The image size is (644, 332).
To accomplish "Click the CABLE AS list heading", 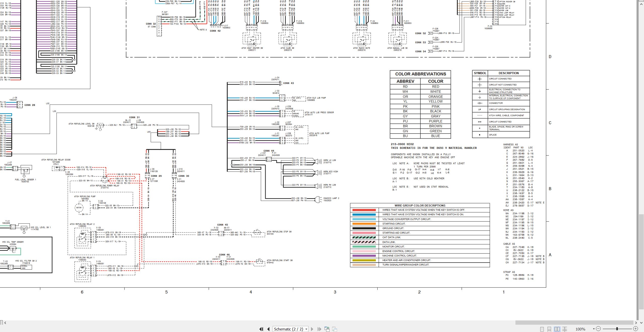I will click(509, 244).
